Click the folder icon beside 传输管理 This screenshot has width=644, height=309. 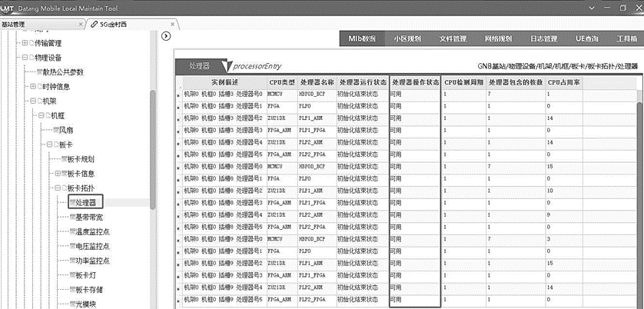tap(32, 43)
